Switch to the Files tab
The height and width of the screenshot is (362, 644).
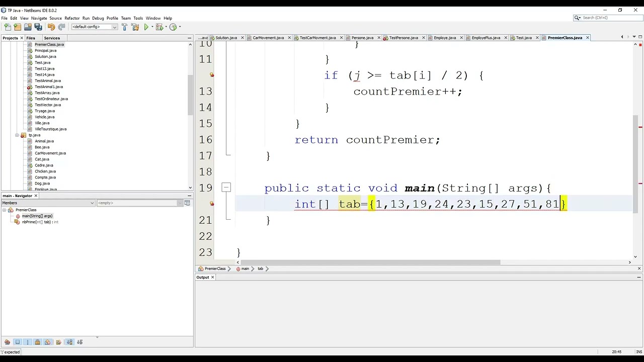[31, 38]
